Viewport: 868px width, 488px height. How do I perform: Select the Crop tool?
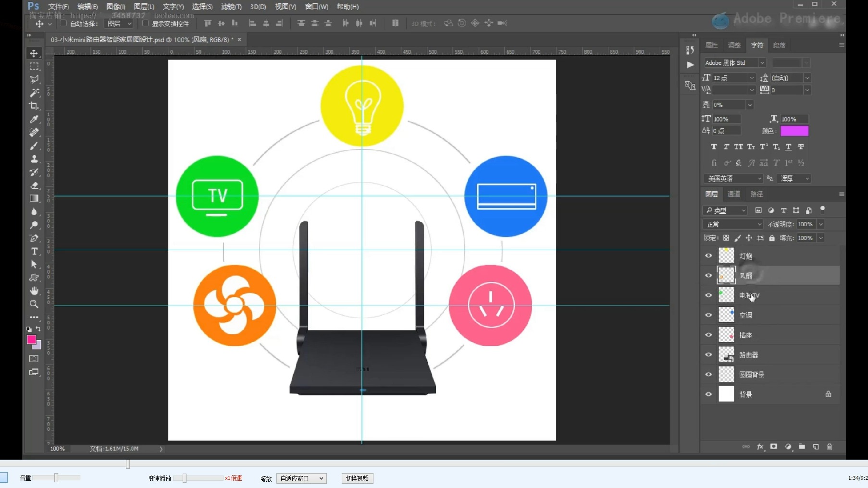pos(34,106)
